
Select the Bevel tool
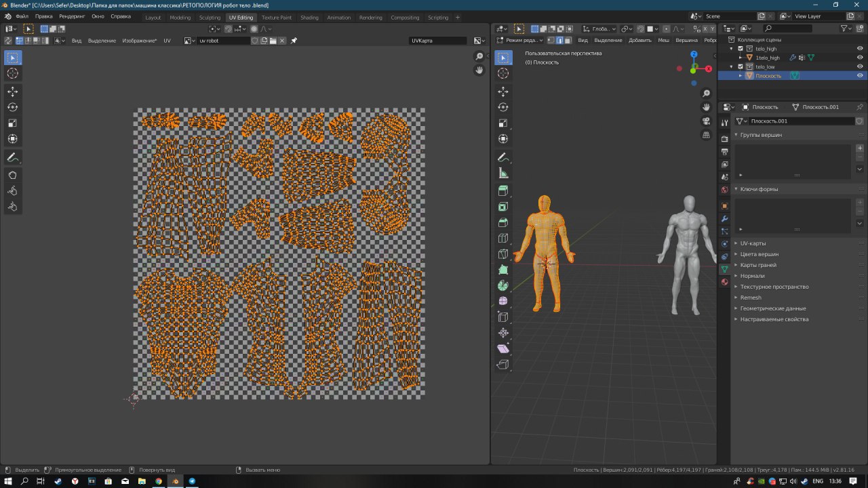point(503,222)
